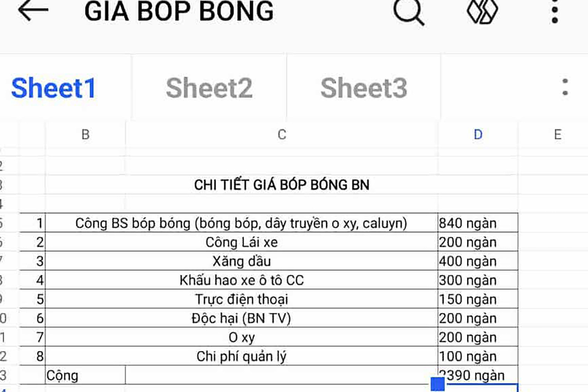This screenshot has width=588, height=392.
Task: Select the cell "Công Lái xe"
Action: point(241,242)
